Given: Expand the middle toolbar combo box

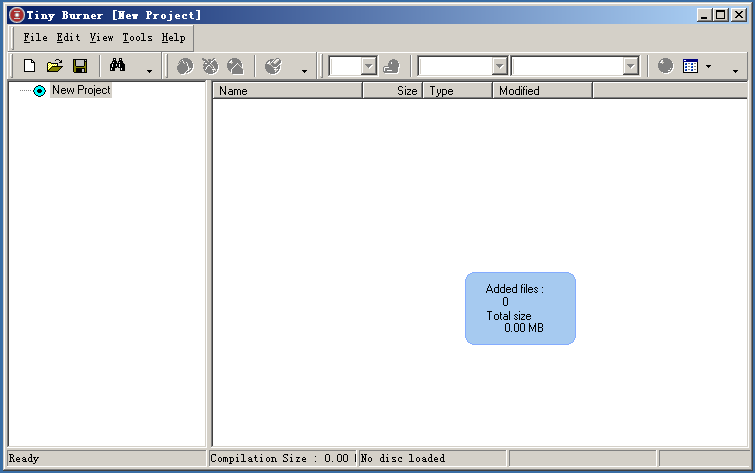Looking at the screenshot, I should coord(499,66).
